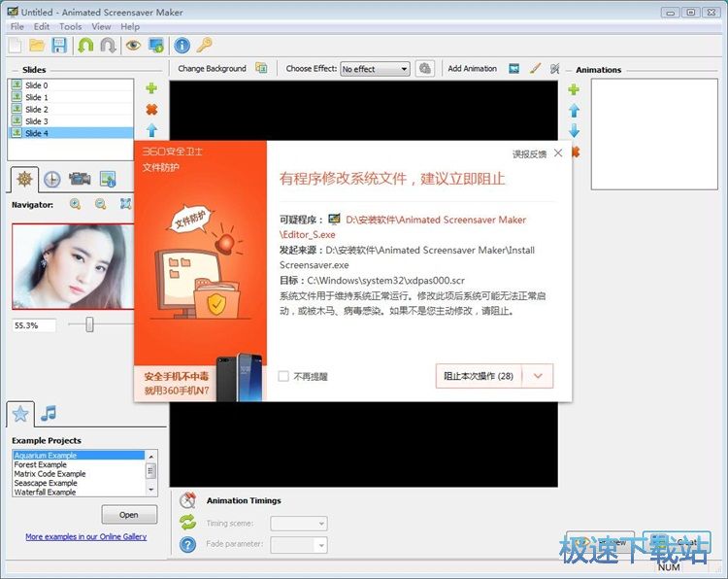Open the View menu

pos(101,26)
